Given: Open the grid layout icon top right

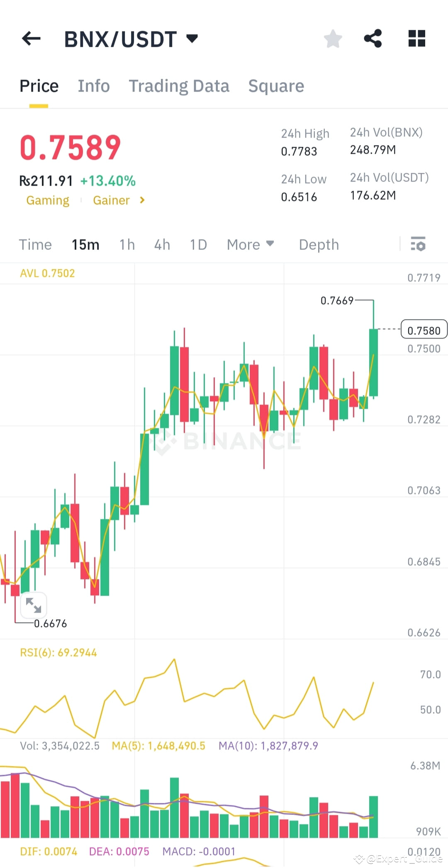Looking at the screenshot, I should (x=416, y=39).
